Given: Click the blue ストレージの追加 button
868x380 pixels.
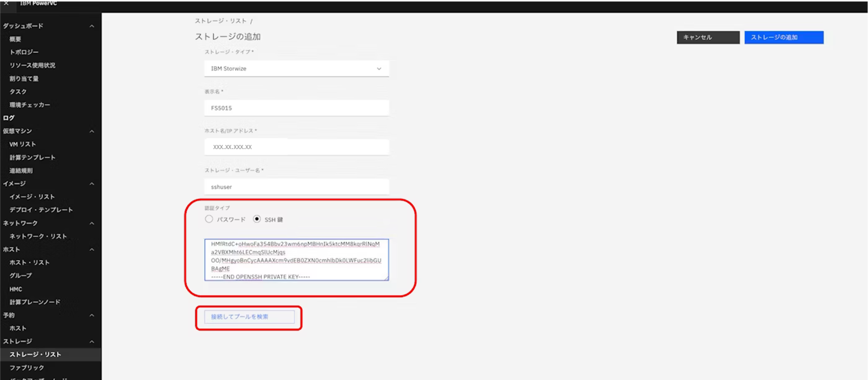Looking at the screenshot, I should pos(784,37).
